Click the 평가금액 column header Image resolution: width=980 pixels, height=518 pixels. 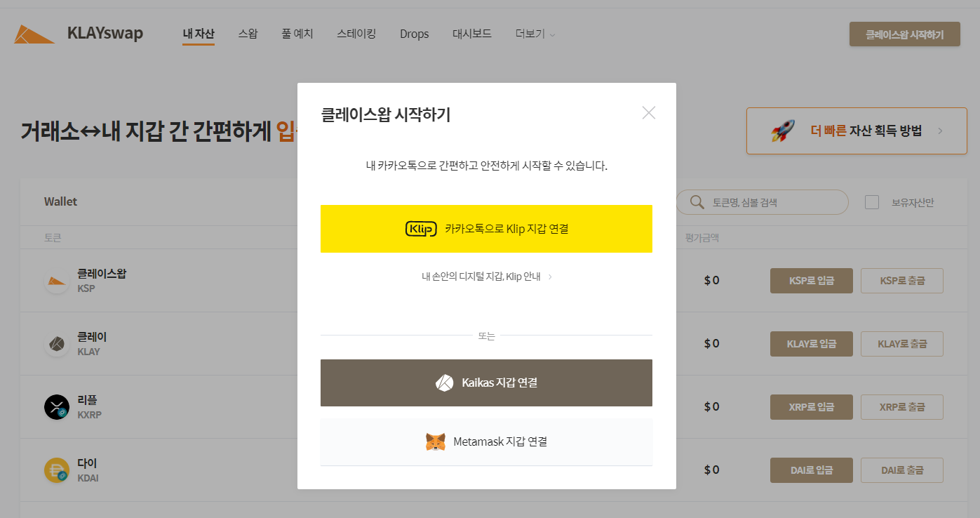[702, 238]
